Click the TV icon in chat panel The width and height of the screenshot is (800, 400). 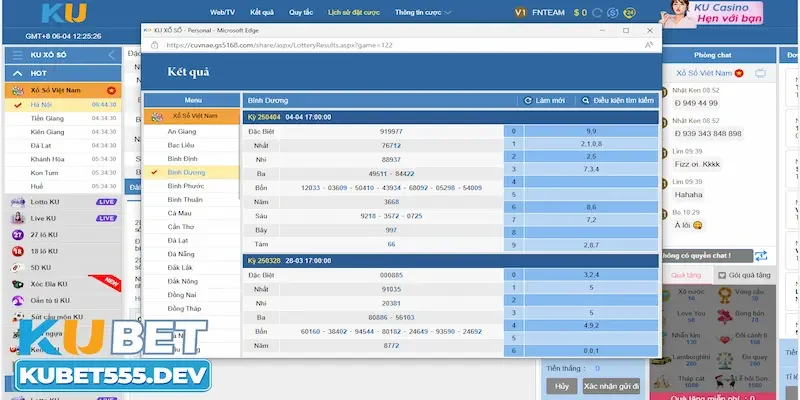[x=763, y=74]
